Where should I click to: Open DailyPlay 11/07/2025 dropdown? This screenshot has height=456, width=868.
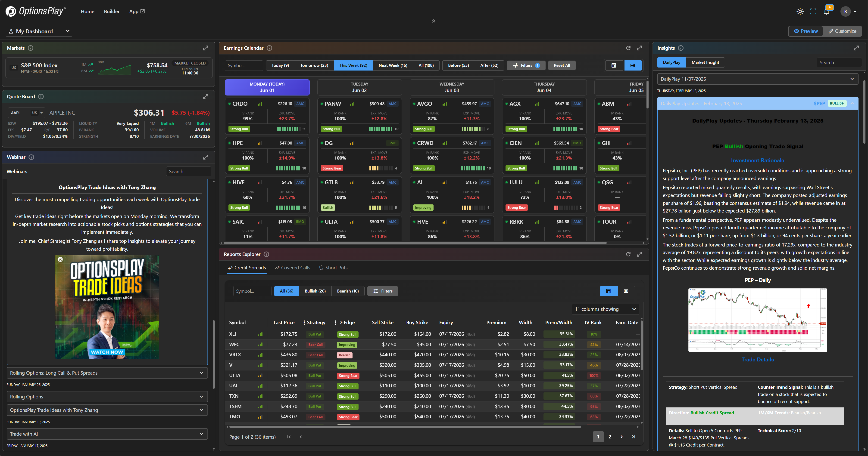click(758, 79)
